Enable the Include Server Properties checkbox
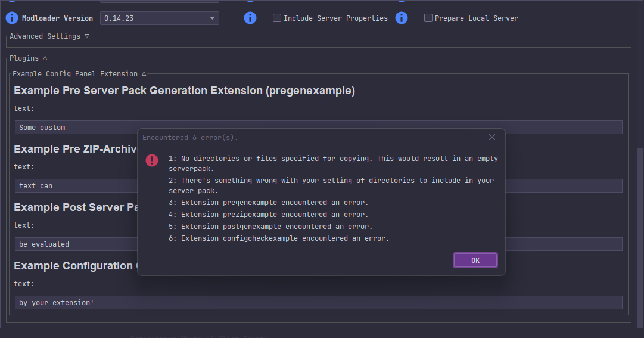644x338 pixels. (x=277, y=18)
